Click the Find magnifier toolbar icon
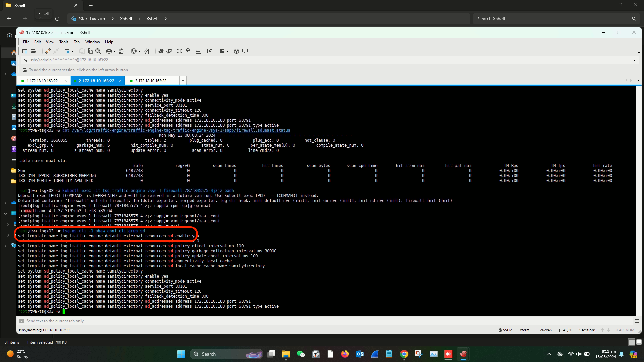 tap(98, 51)
